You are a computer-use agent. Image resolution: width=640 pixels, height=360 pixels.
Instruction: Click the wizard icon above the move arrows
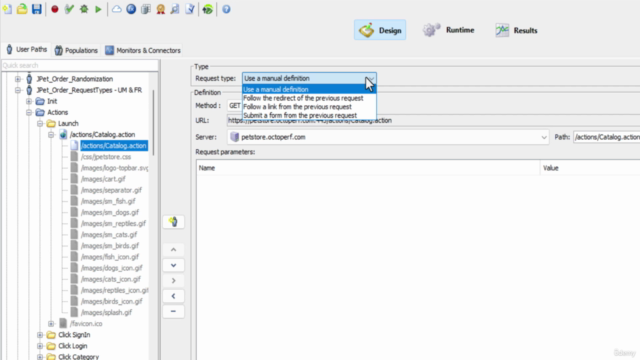click(173, 222)
